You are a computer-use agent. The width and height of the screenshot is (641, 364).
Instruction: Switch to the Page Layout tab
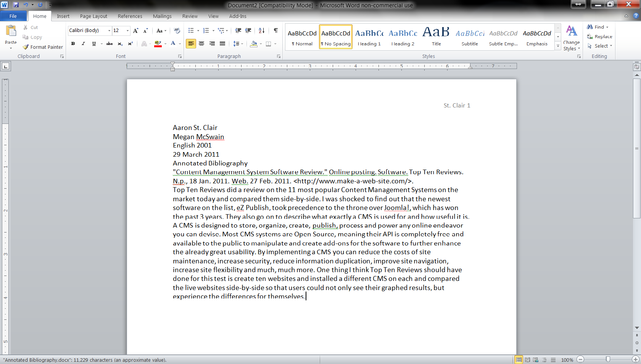(x=93, y=16)
